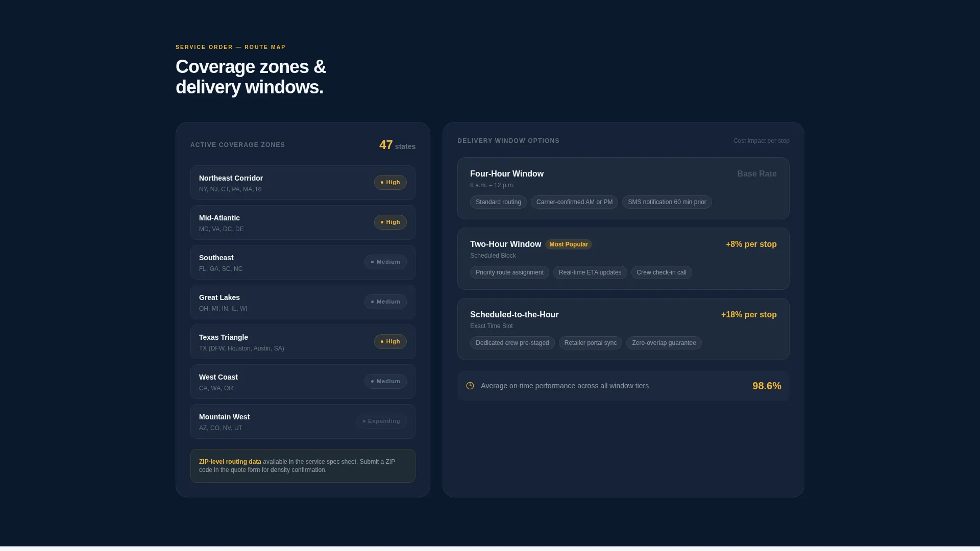Click the Average on-time performance text
This screenshot has height=551, width=980.
(565, 386)
